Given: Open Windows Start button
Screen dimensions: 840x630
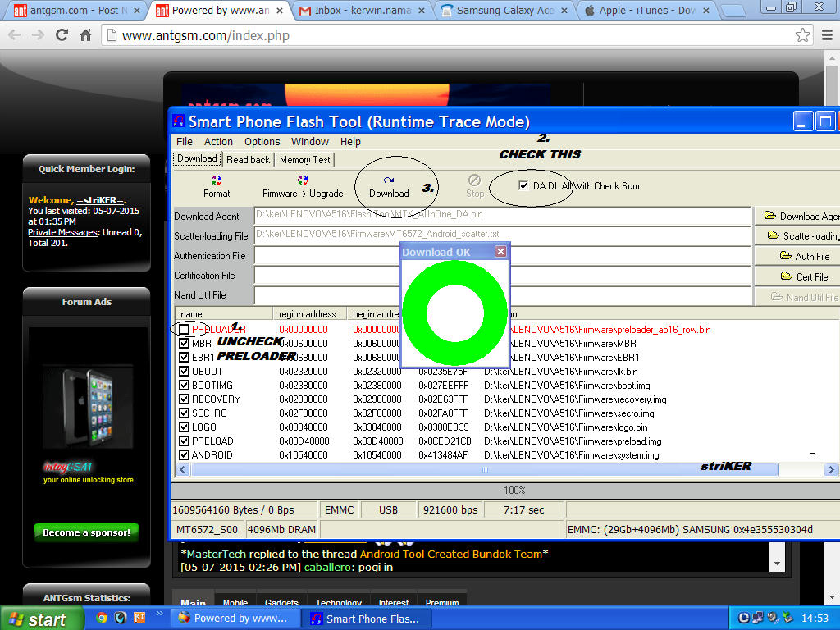Looking at the screenshot, I should (42, 619).
